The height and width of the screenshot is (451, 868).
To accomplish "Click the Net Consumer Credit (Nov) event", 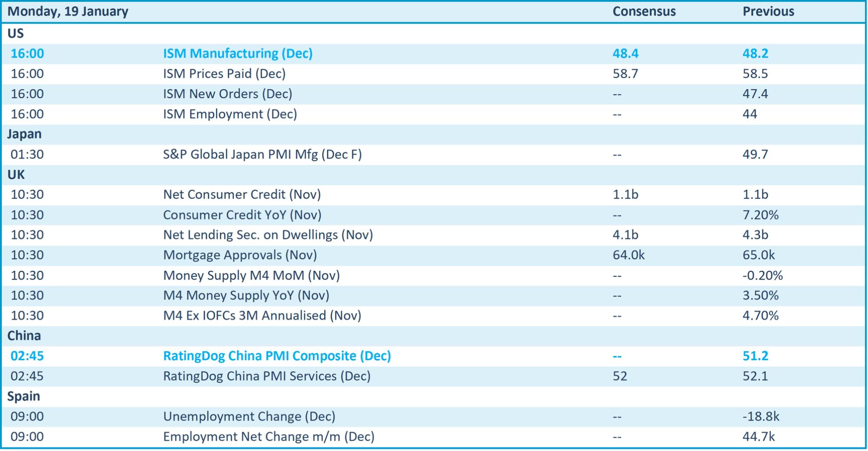I will pyautogui.click(x=242, y=194).
